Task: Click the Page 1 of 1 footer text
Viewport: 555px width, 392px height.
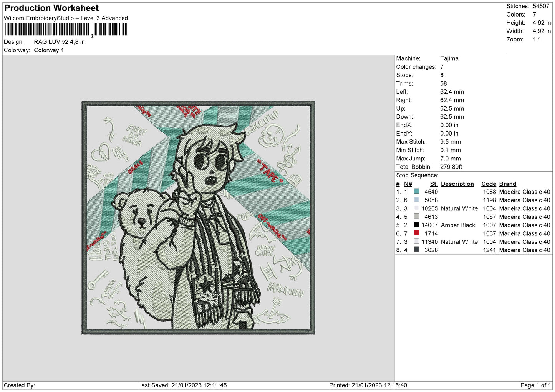Action: [535, 385]
